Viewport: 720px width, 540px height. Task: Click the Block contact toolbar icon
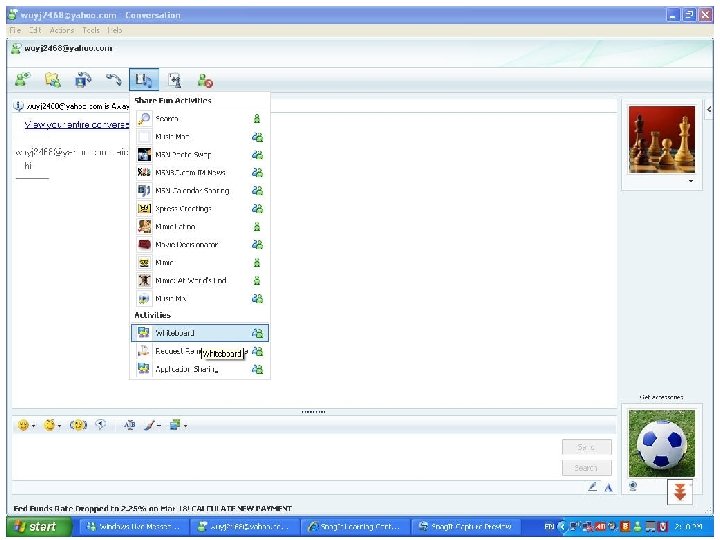205,80
